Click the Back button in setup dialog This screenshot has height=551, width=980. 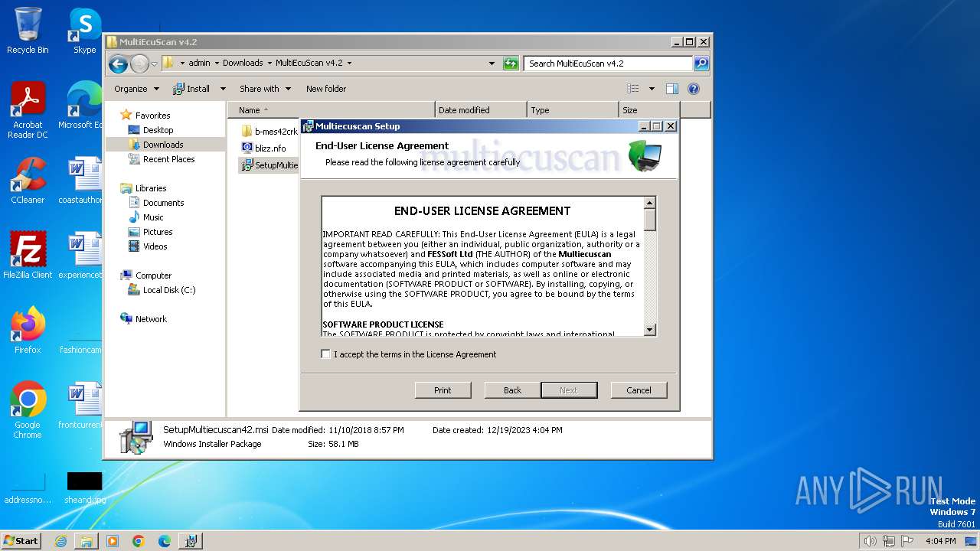(x=512, y=390)
